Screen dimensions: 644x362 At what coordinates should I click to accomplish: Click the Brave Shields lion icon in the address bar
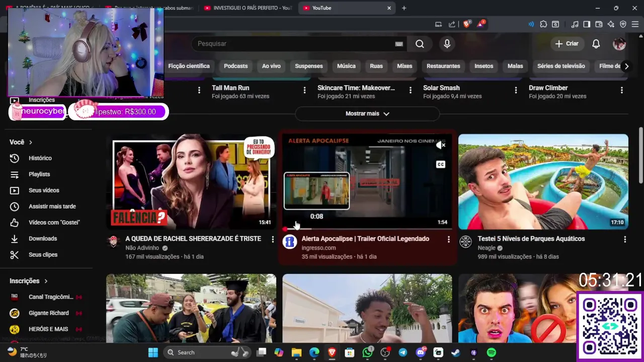click(467, 24)
